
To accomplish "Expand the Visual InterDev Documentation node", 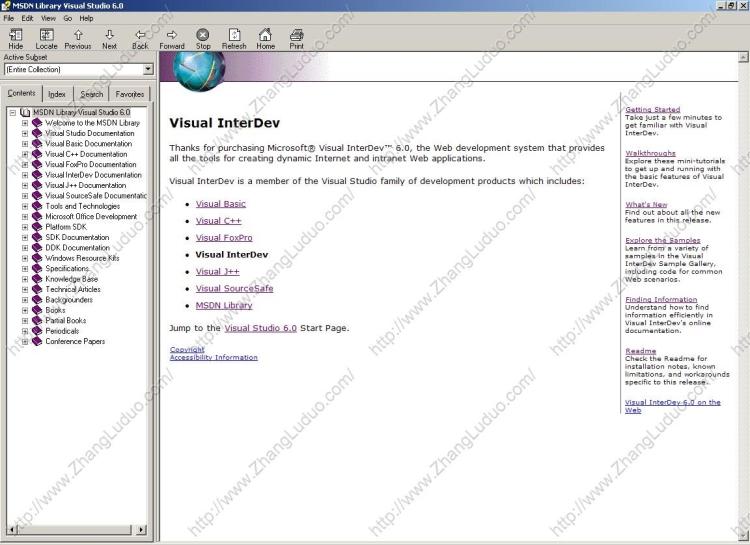I will [x=25, y=175].
